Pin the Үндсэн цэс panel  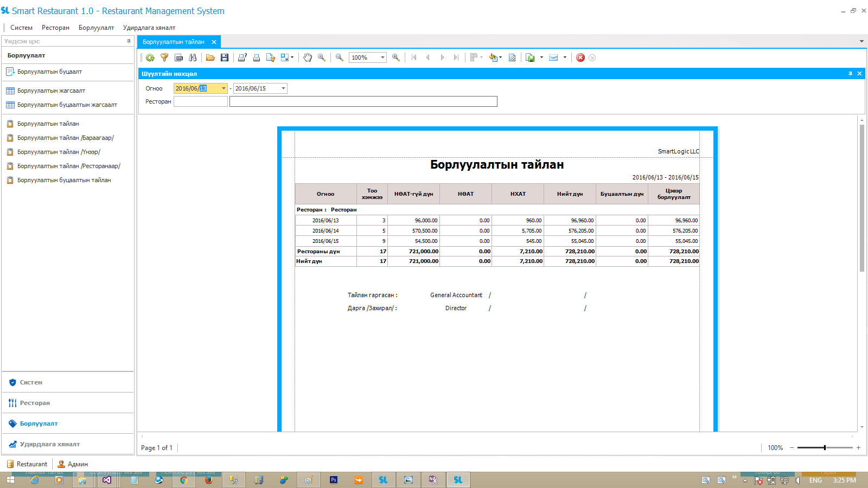(x=129, y=41)
